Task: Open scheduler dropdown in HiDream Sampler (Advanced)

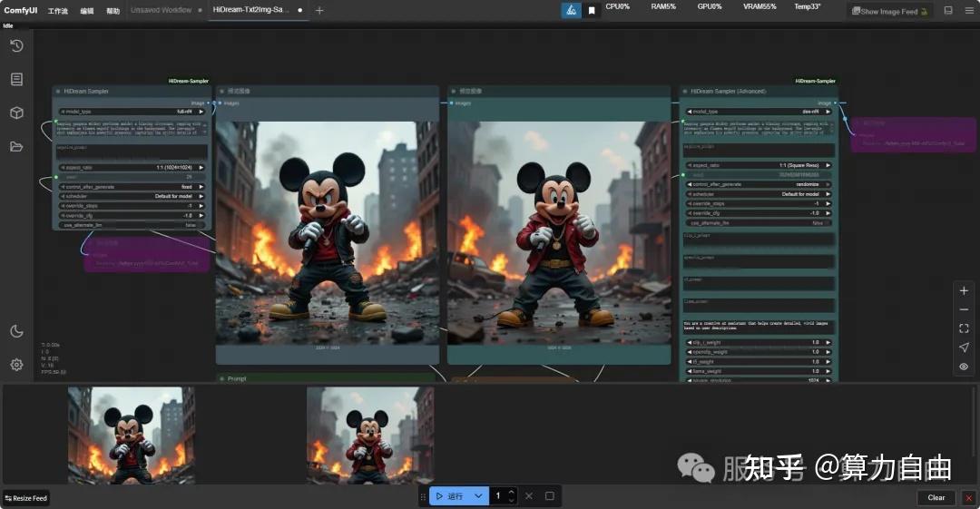Action: coord(759,194)
